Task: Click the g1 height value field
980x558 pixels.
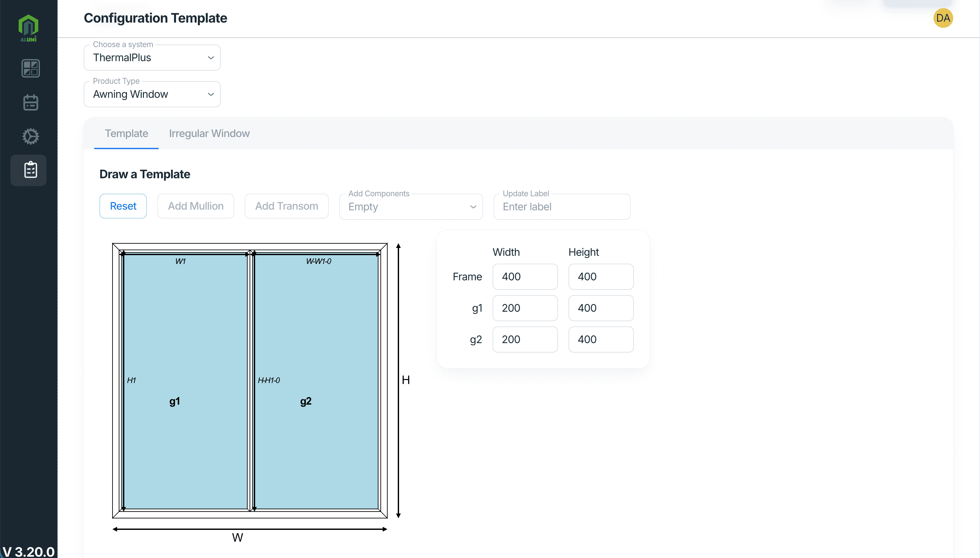Action: (x=600, y=308)
